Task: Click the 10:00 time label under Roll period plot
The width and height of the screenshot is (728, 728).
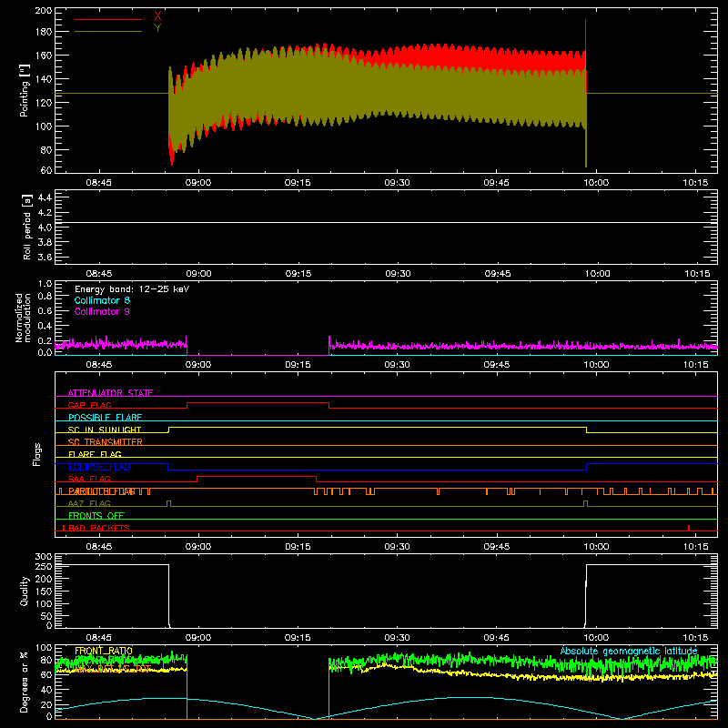Action: [597, 274]
